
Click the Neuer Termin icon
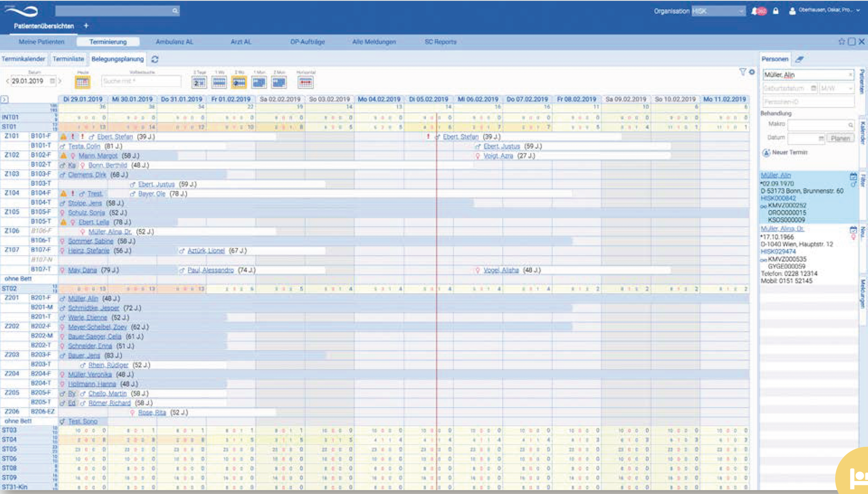[x=766, y=153]
